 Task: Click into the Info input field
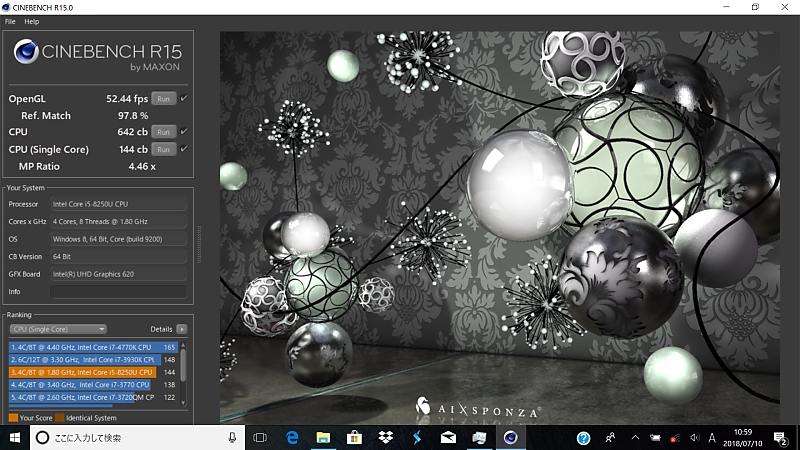[118, 291]
